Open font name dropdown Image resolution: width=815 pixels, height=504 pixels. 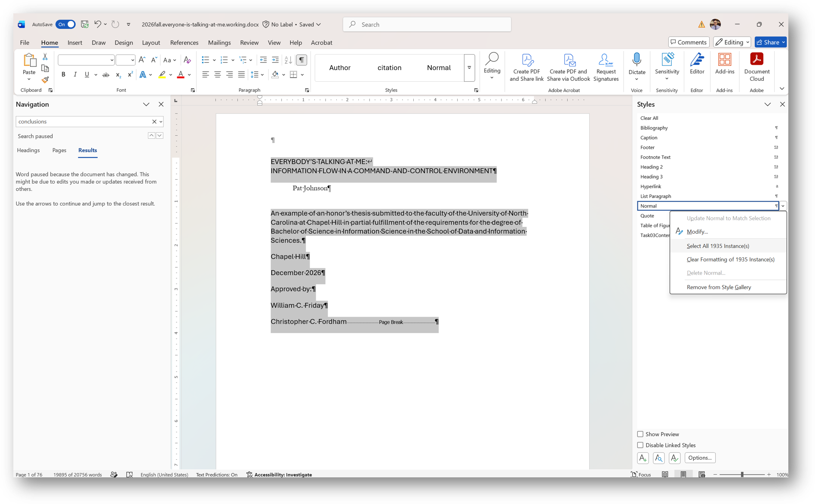[x=112, y=60]
